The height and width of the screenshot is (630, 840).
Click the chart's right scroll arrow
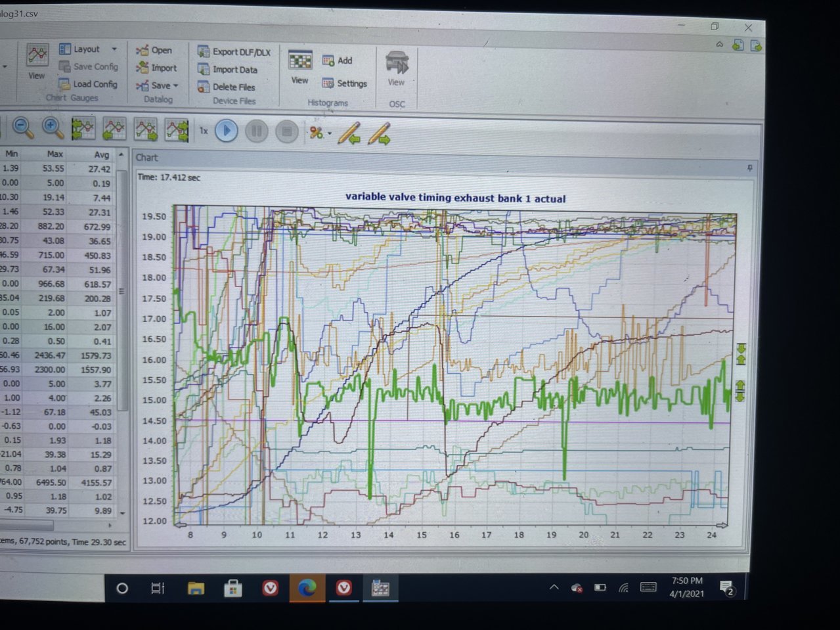pos(721,525)
